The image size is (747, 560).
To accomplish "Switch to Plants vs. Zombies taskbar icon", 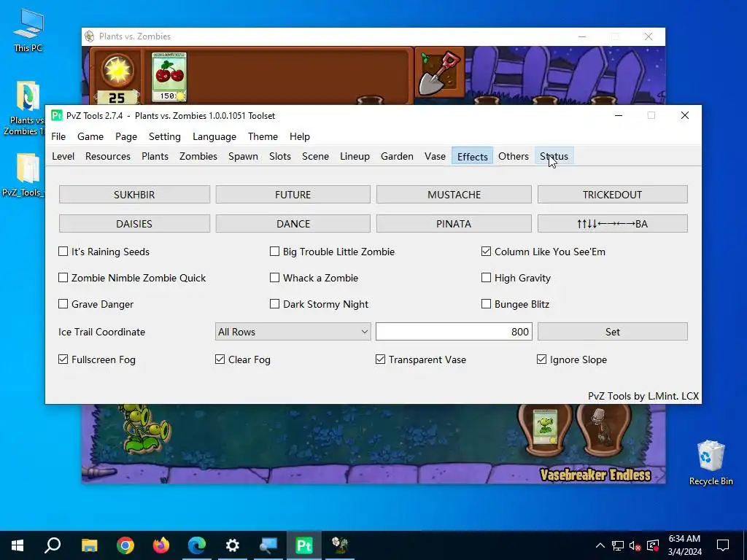I will (x=340, y=545).
